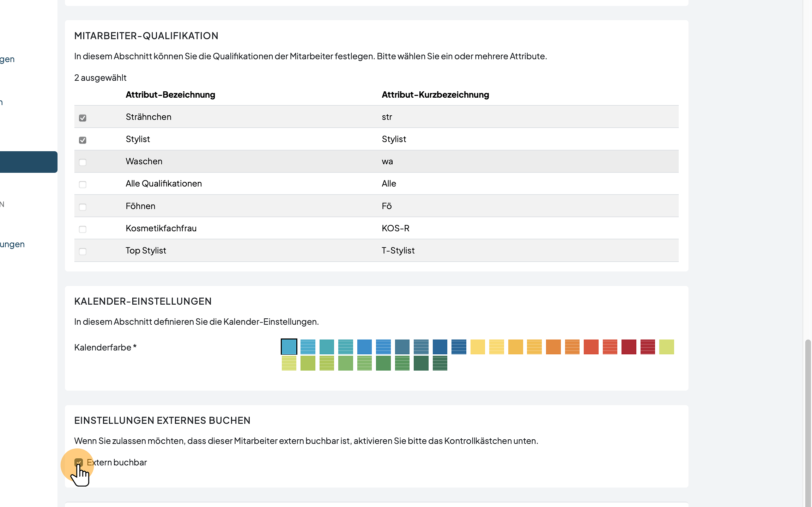The width and height of the screenshot is (812, 507).
Task: Pick the striped orange calendar color
Action: click(x=572, y=347)
